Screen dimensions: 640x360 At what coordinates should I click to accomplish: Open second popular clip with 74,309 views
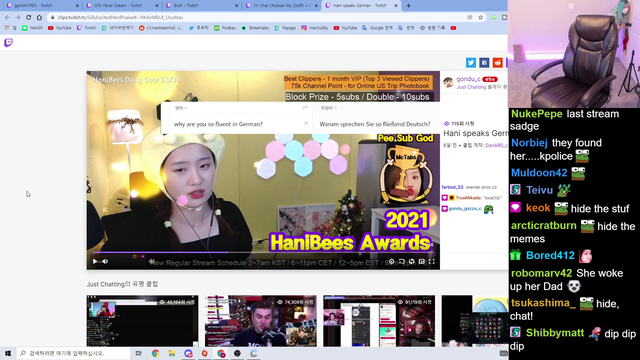coord(261,321)
